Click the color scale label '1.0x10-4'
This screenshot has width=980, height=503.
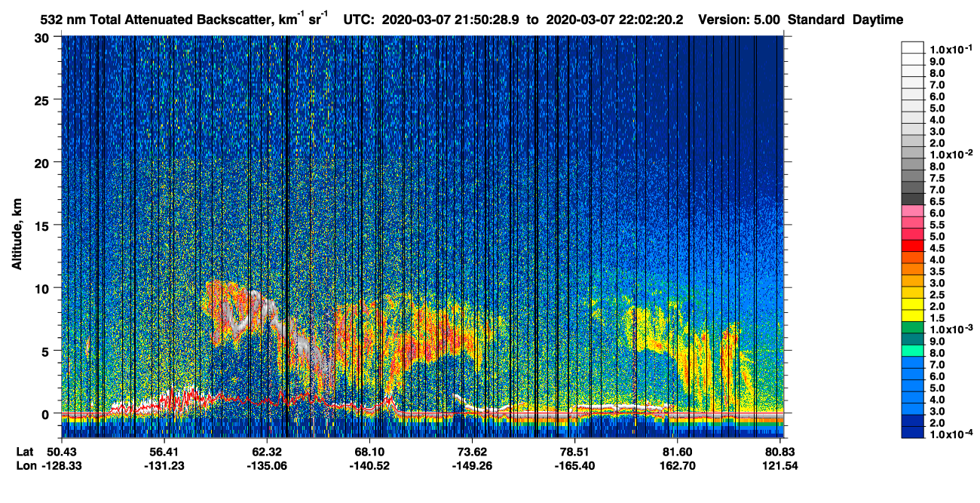point(953,434)
